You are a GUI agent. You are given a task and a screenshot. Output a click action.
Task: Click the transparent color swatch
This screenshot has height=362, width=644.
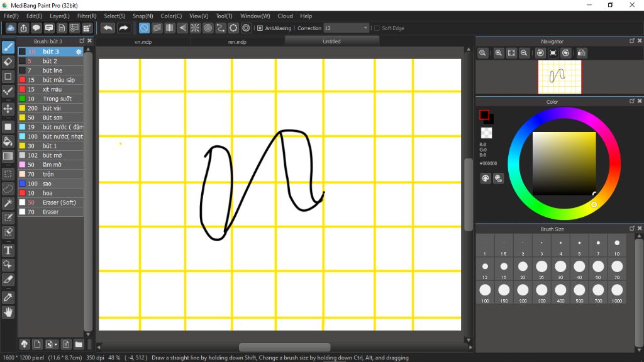coord(486,133)
